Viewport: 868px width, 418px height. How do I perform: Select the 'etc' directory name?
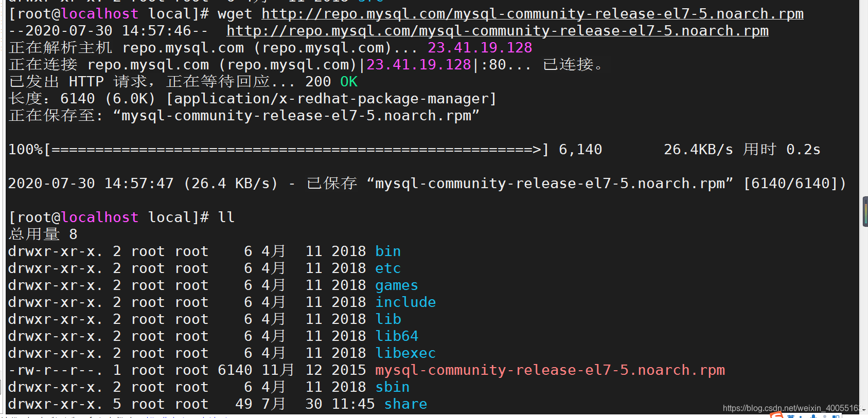[x=388, y=268]
